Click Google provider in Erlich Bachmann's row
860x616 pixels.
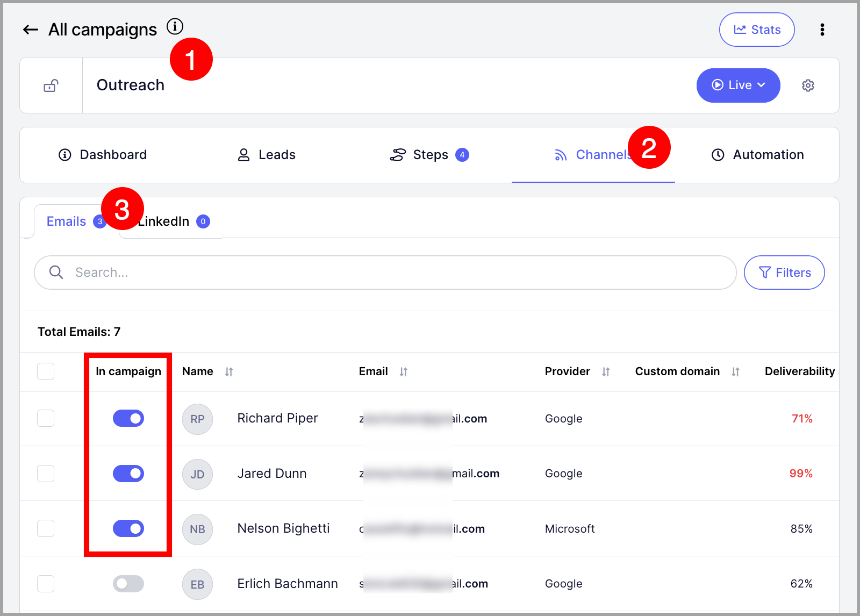coord(563,584)
